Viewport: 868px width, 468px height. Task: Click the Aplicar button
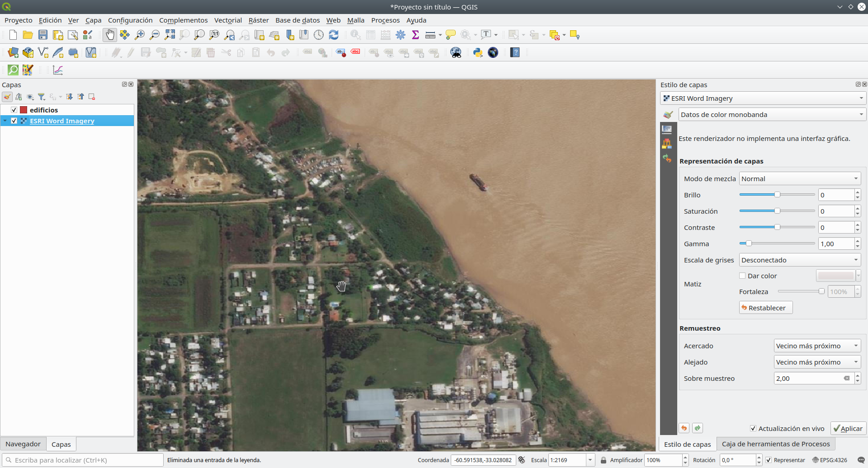click(x=848, y=428)
